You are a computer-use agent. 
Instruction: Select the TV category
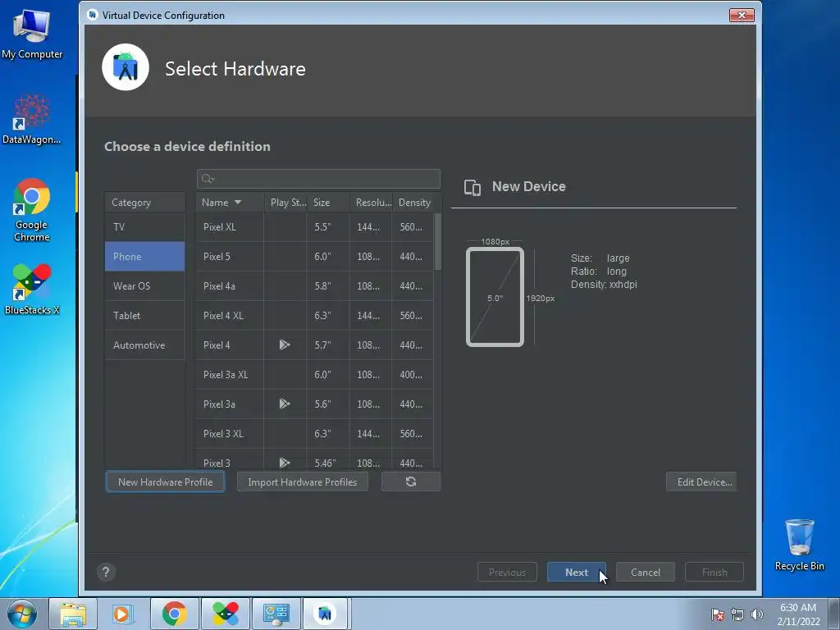[144, 226]
